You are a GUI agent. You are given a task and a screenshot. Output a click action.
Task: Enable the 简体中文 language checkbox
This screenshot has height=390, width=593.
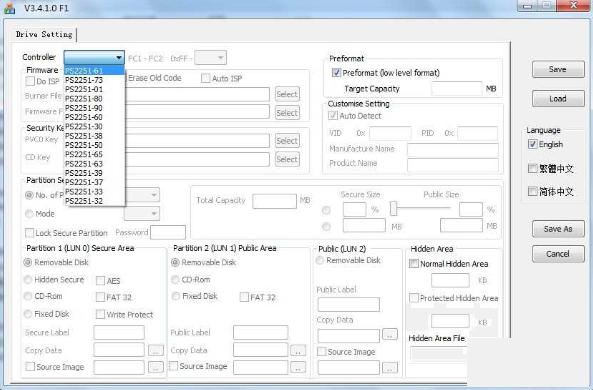point(532,191)
